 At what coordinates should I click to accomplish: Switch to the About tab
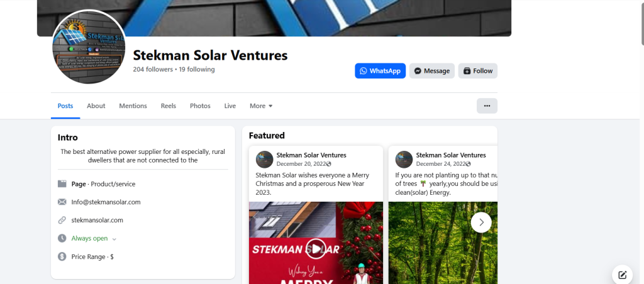point(96,106)
